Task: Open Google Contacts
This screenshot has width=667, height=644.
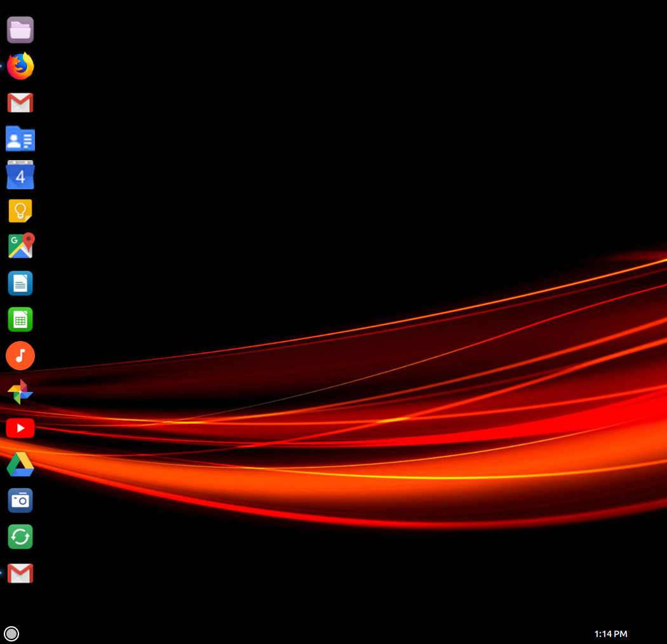Action: click(x=20, y=138)
